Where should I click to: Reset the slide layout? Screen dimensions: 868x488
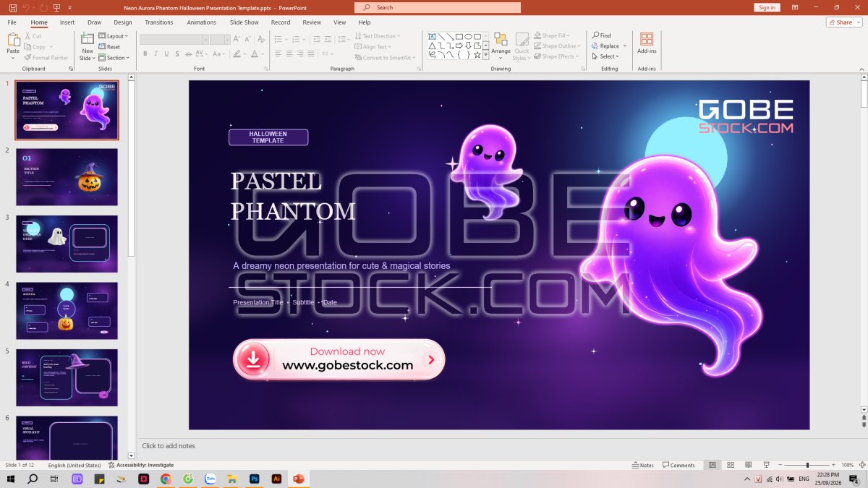tap(109, 47)
